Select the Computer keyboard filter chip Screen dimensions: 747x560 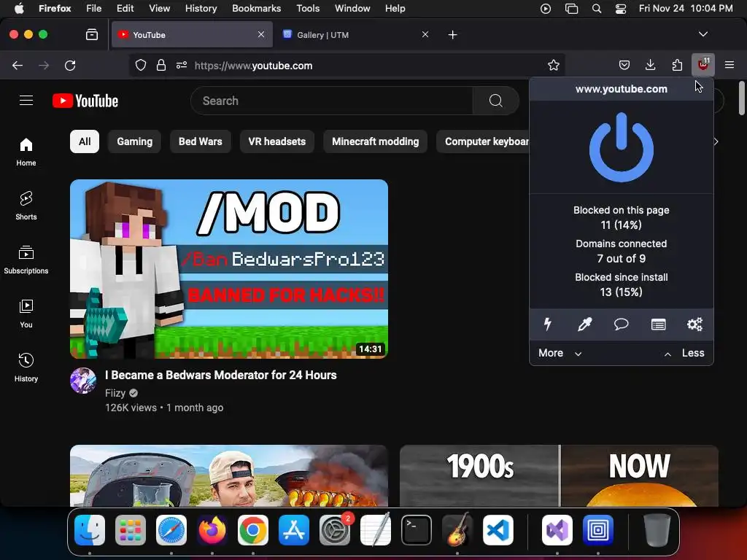click(483, 141)
